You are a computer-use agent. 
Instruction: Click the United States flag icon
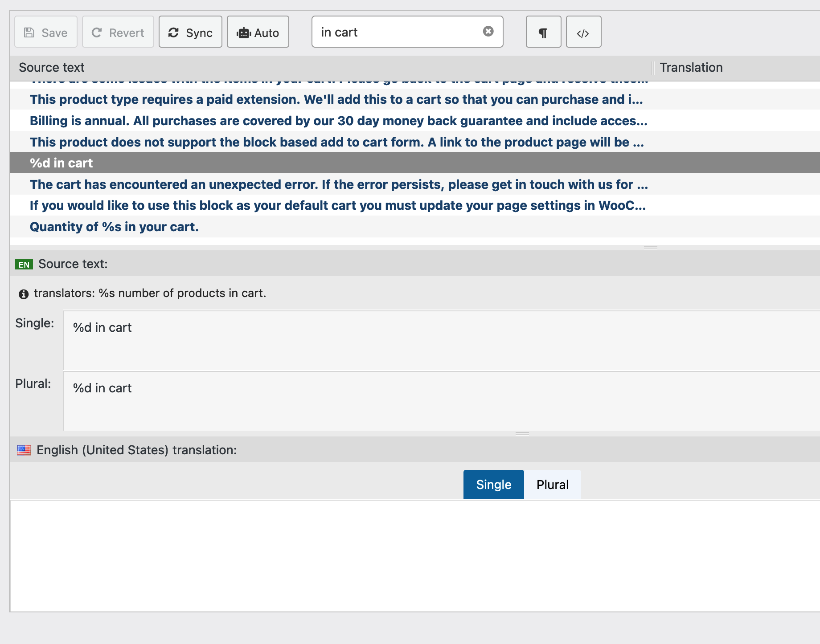point(24,450)
